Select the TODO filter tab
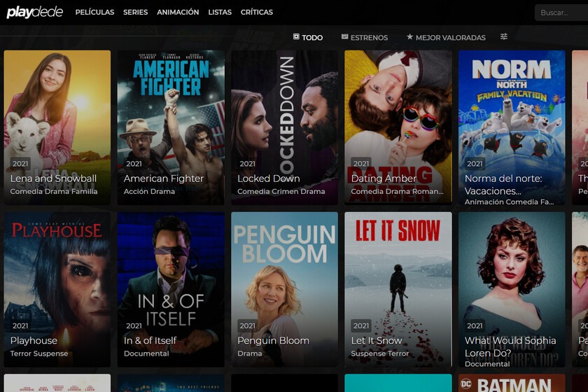588x392 pixels. pos(308,37)
